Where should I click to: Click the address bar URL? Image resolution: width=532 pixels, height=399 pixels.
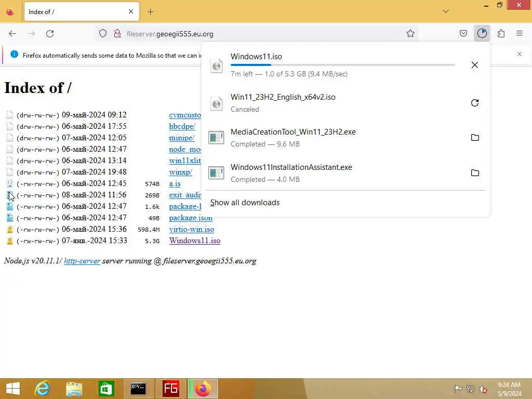pos(170,34)
